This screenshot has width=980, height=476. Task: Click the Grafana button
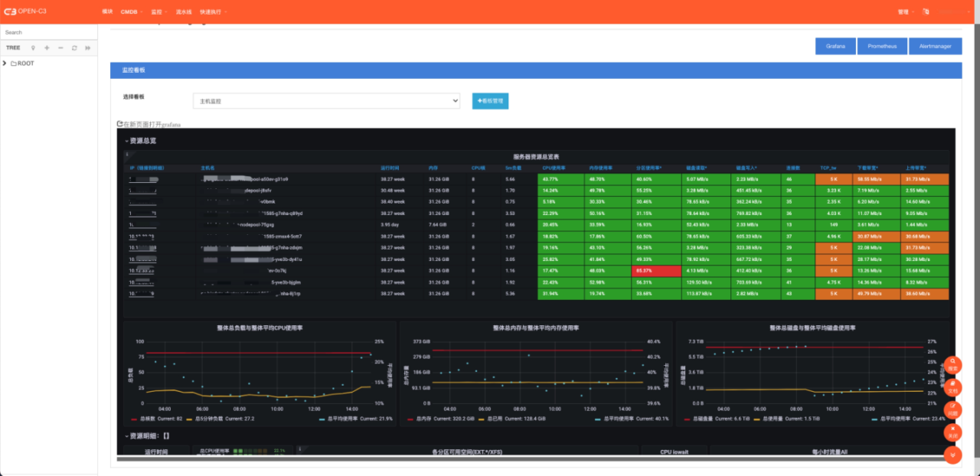pyautogui.click(x=835, y=46)
